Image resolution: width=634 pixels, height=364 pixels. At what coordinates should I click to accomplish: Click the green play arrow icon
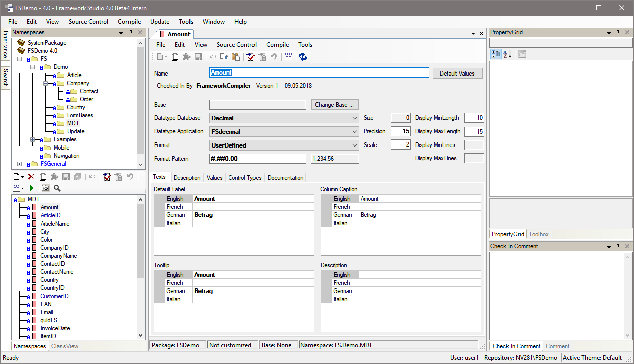point(32,188)
